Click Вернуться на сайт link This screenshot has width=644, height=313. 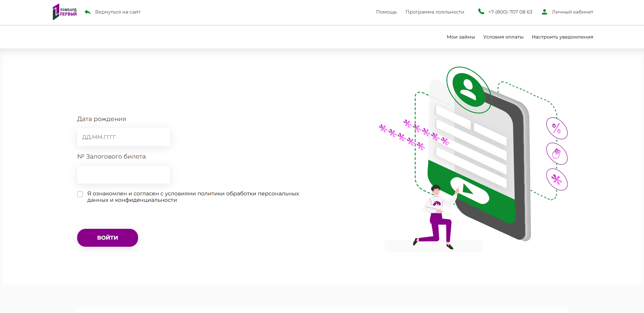117,12
